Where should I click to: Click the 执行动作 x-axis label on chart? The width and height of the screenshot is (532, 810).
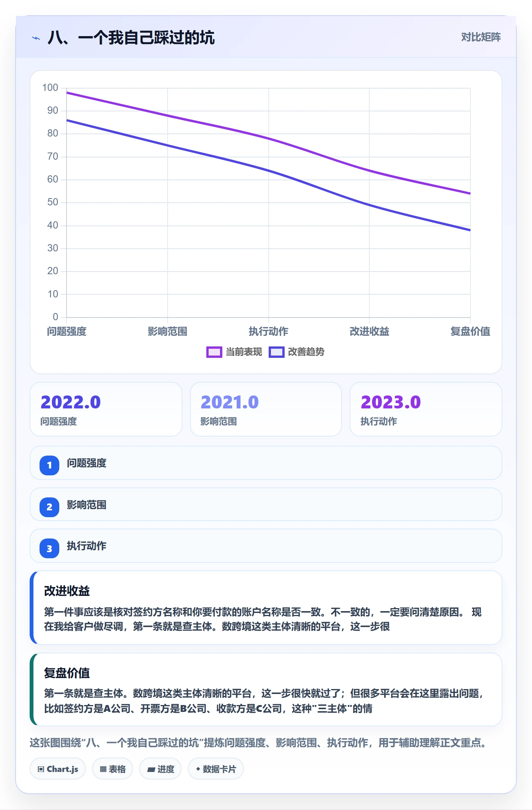pyautogui.click(x=269, y=332)
